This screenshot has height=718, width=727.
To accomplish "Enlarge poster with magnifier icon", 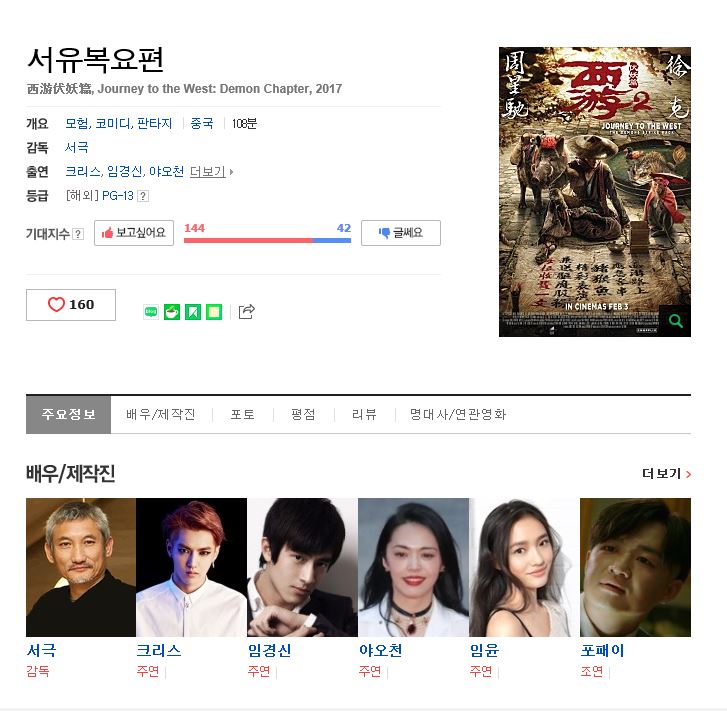I will click(676, 321).
